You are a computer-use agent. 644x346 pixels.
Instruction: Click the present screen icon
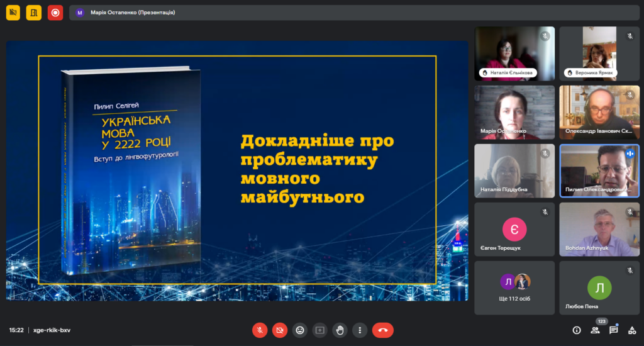(320, 330)
